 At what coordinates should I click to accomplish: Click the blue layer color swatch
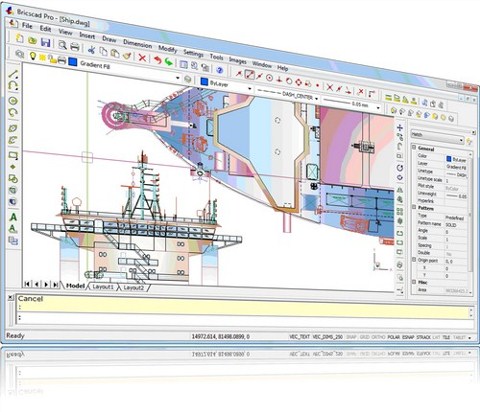(x=73, y=62)
